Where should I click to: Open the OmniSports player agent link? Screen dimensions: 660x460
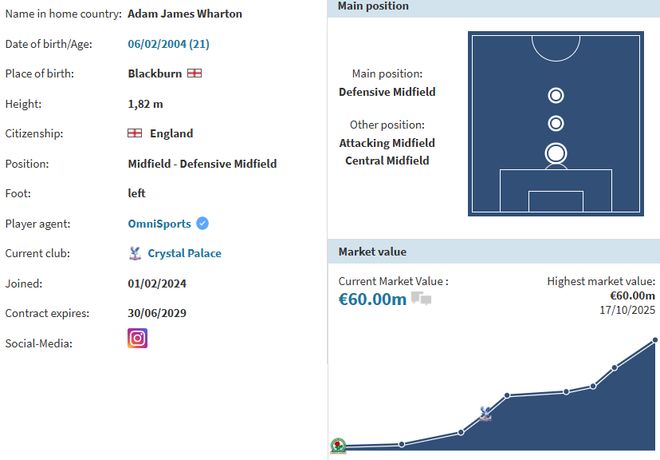pos(159,223)
